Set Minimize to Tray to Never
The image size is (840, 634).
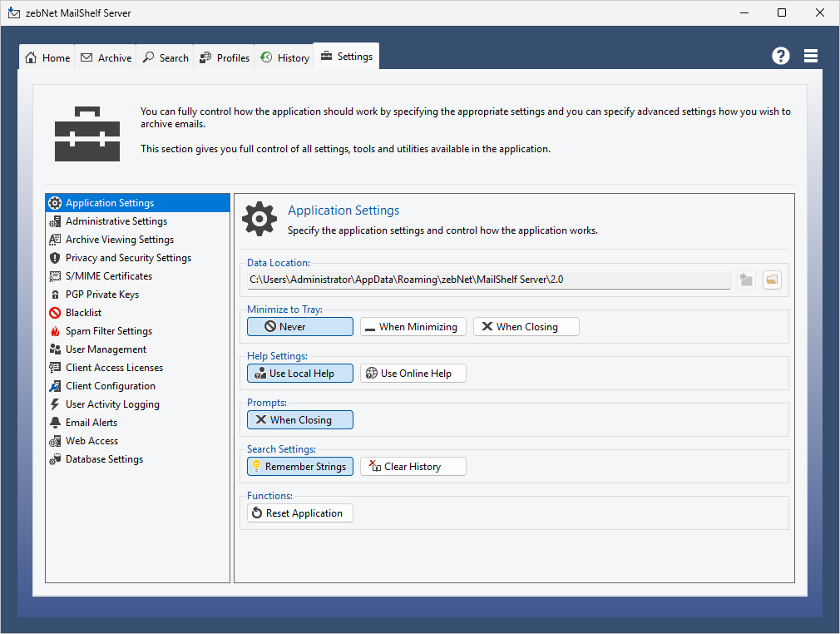click(x=300, y=327)
